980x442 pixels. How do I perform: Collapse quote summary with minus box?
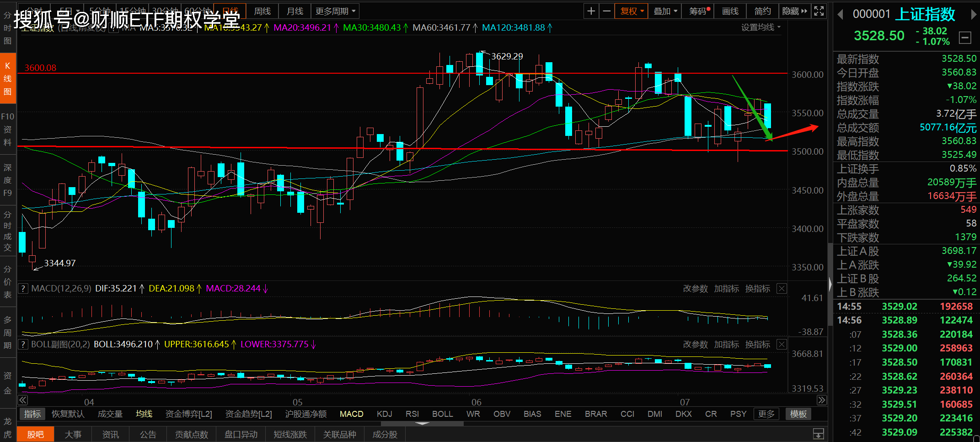pos(965,38)
